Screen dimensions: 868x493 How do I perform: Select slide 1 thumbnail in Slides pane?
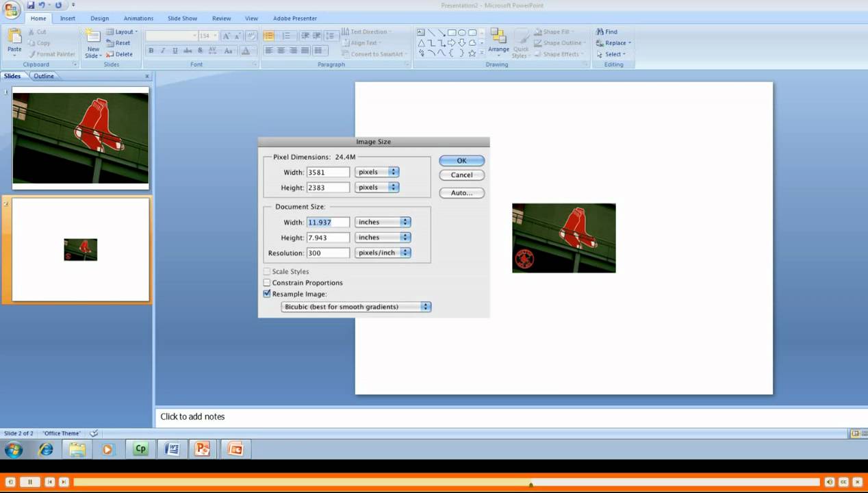click(x=81, y=138)
